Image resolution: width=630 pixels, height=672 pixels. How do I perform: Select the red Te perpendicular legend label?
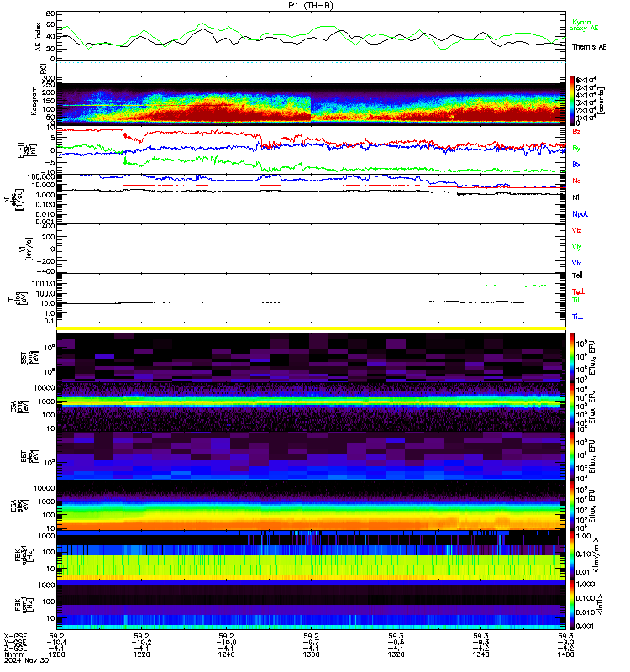pos(578,291)
